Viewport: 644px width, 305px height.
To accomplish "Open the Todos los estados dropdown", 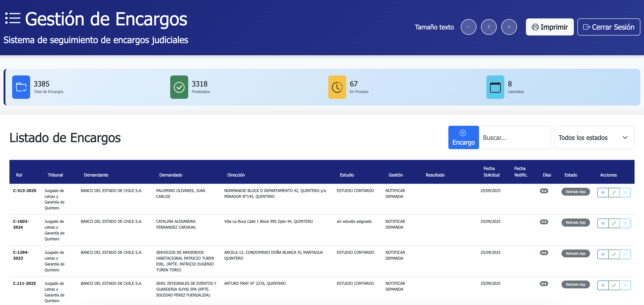I will [x=594, y=137].
